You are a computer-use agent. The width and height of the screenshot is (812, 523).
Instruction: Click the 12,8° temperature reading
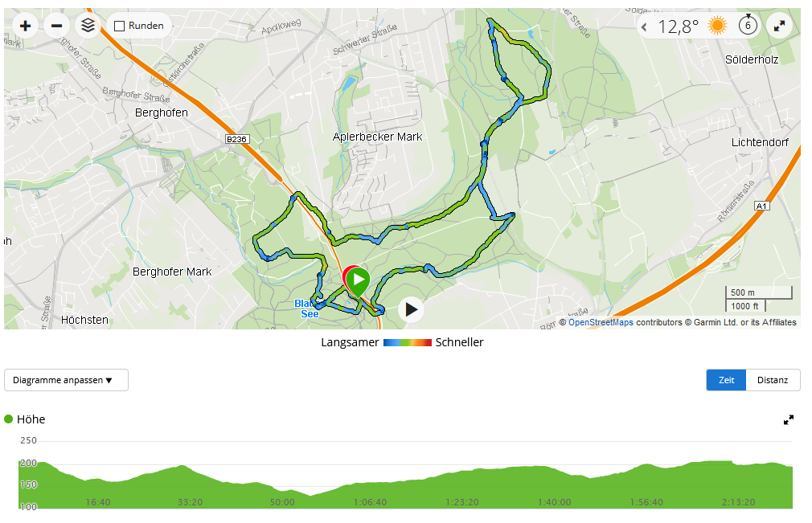point(679,27)
